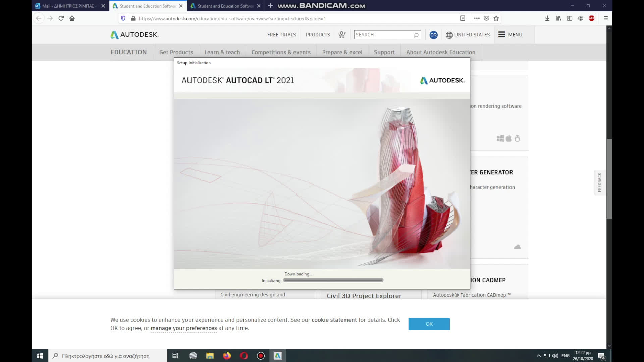Open the cookie statement link

tap(334, 320)
